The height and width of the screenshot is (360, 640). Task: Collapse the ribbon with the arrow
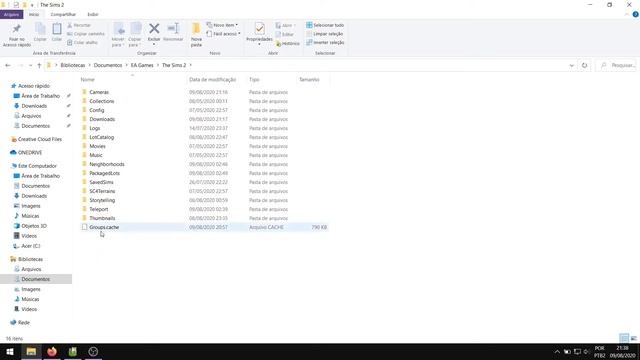[627, 14]
